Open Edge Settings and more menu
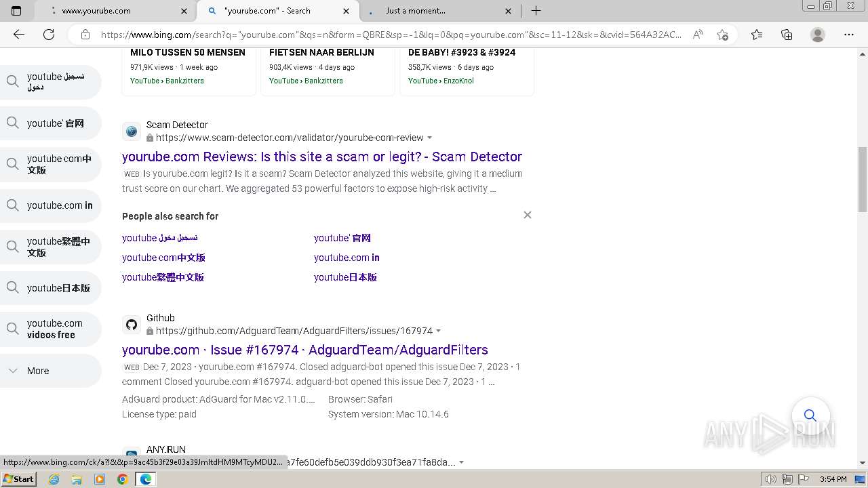This screenshot has width=868, height=488. pyautogui.click(x=849, y=35)
